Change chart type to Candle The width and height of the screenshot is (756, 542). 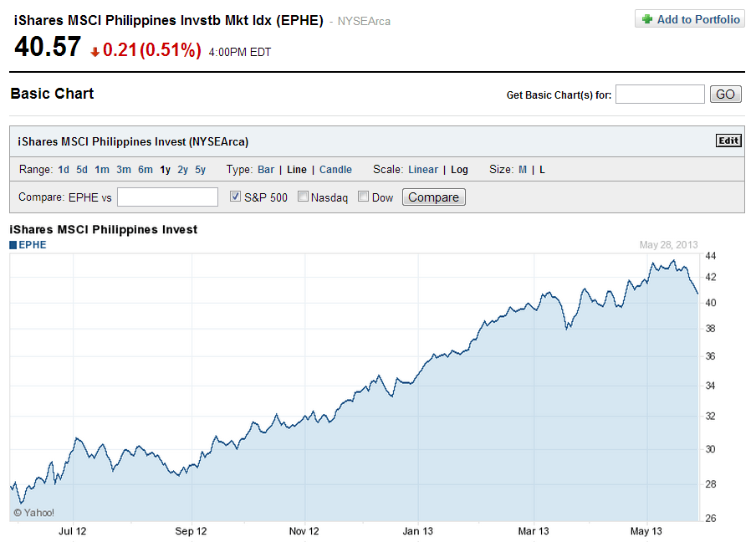[335, 170]
